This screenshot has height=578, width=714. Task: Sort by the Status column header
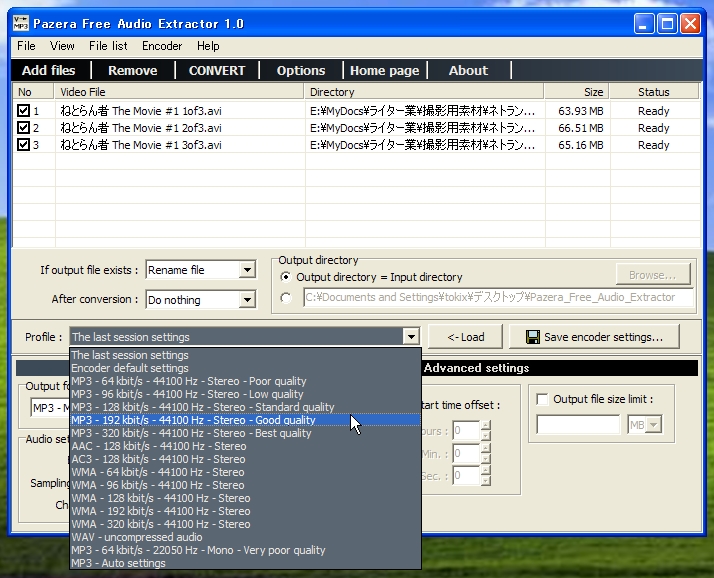tap(654, 92)
